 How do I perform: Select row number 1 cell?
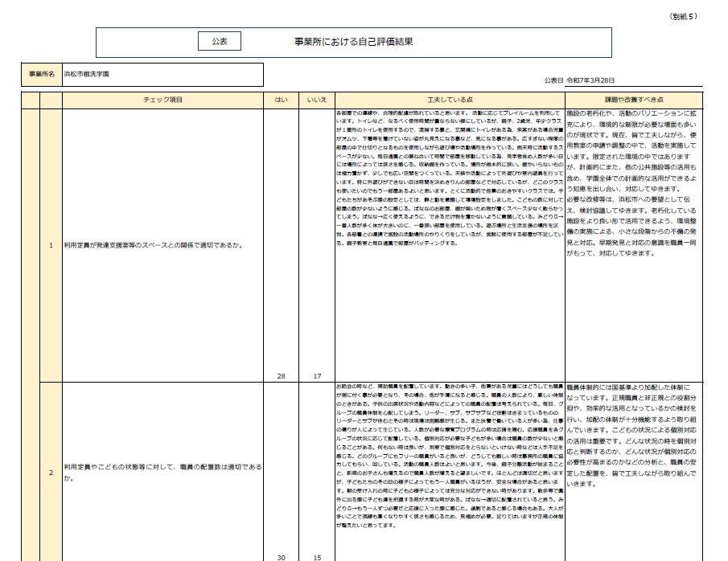[51, 245]
